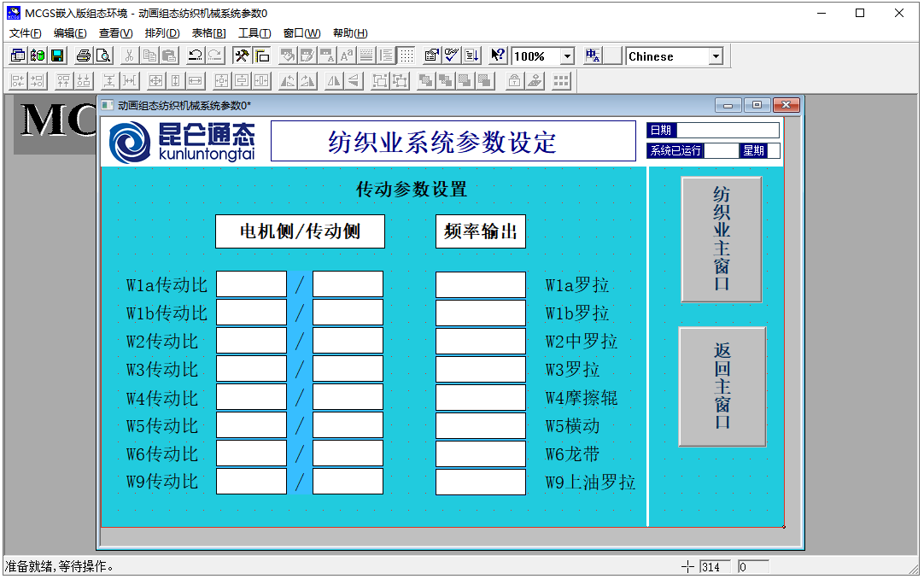Open the 表格(B) menu

point(208,33)
